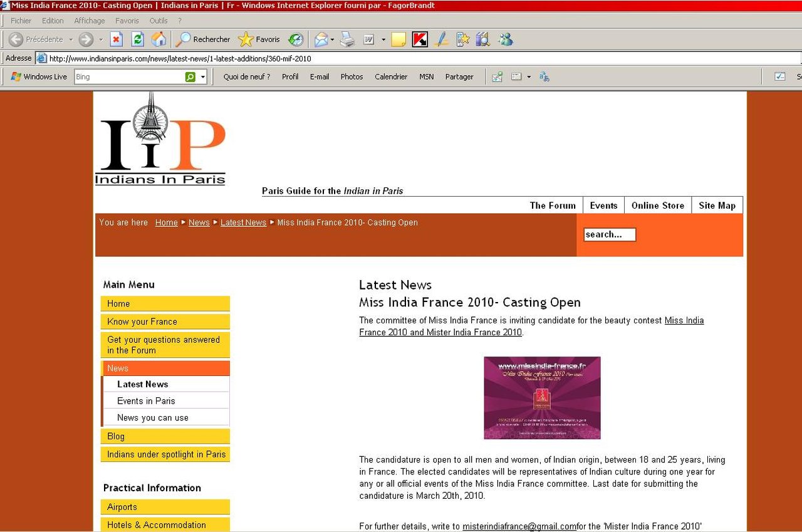Click the mail envelope icon

tap(321, 39)
